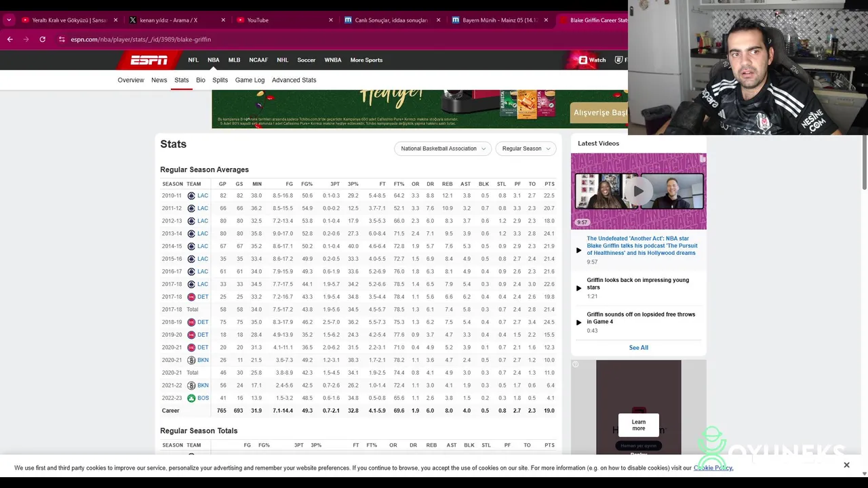868x488 pixels.
Task: Go to the Game Log tab
Action: [x=250, y=80]
